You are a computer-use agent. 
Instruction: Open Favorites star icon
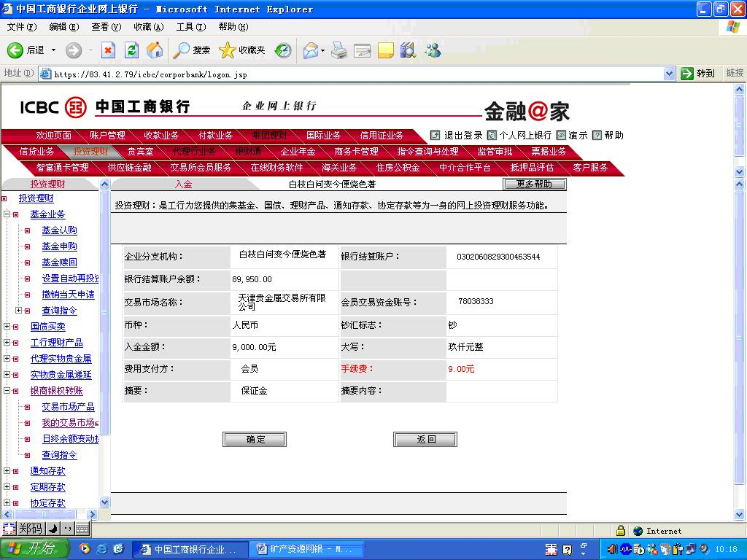coord(228,50)
